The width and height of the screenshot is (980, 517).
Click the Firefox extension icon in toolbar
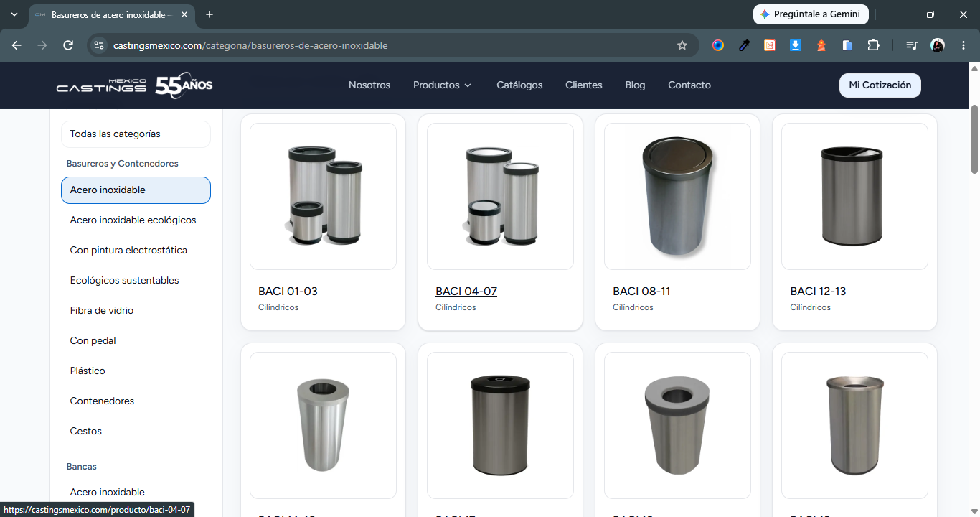point(718,45)
